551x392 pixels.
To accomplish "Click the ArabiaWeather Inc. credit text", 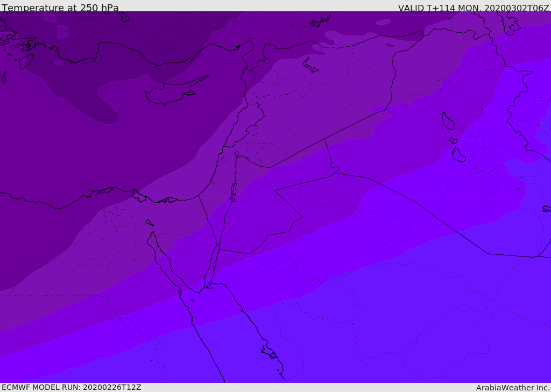I will 513,388.
